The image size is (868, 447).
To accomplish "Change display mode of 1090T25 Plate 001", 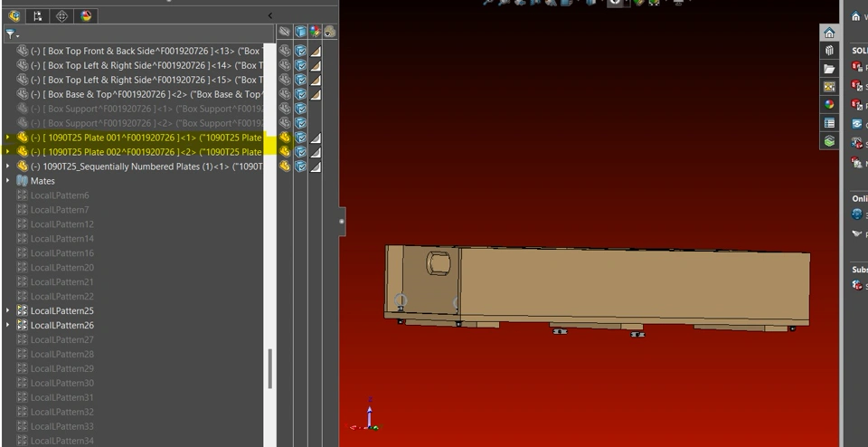I will (300, 138).
